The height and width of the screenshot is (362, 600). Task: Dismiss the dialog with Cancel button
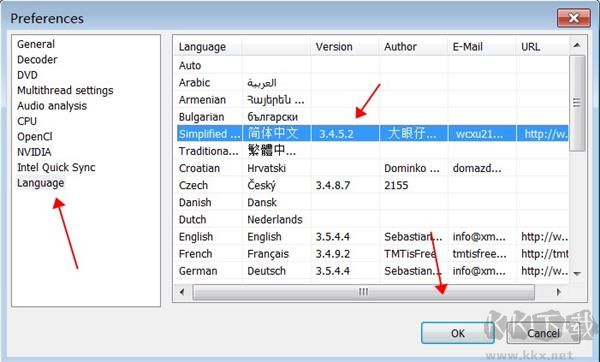[543, 333]
